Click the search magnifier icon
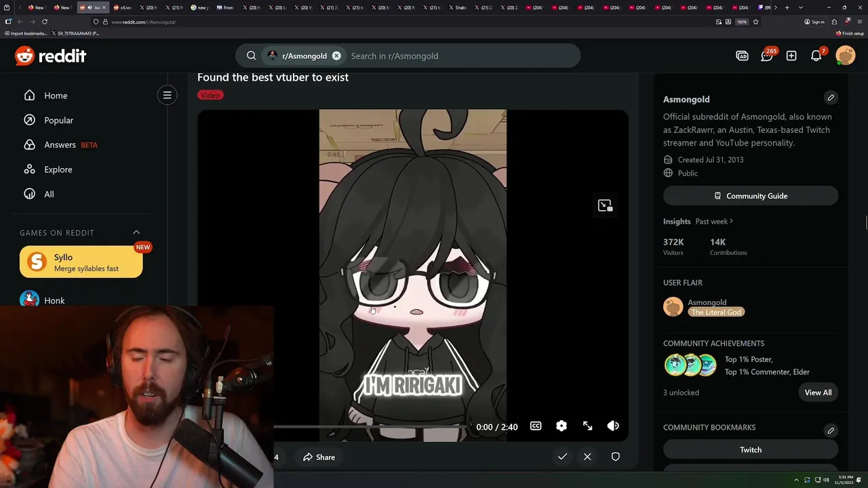This screenshot has height=488, width=868. 252,56
